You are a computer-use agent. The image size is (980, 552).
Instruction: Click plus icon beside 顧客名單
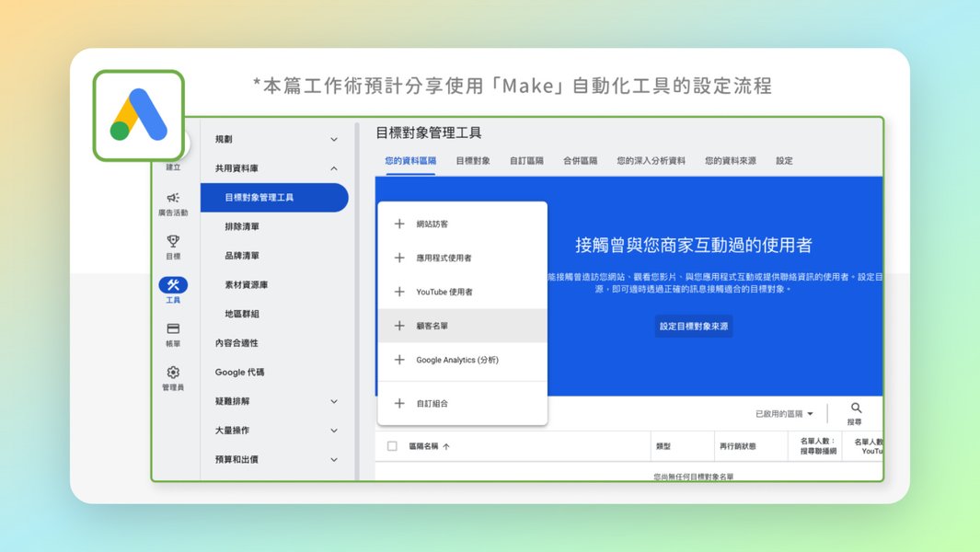[399, 326]
